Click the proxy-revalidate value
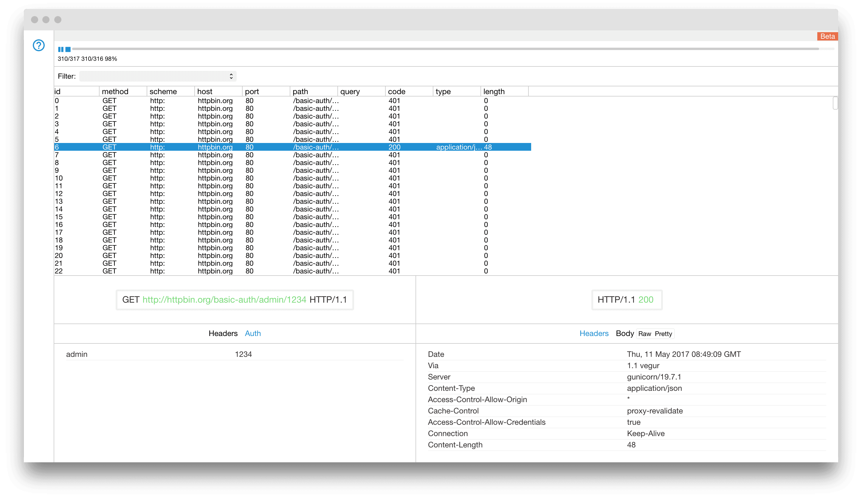Viewport: 862px width, 504px height. [x=655, y=411]
